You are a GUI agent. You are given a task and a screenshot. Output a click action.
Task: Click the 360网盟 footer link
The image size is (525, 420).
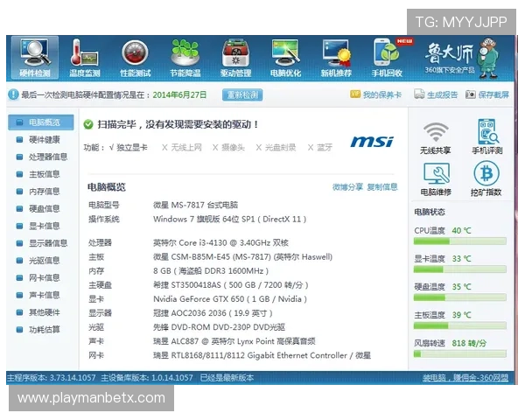[465, 378]
